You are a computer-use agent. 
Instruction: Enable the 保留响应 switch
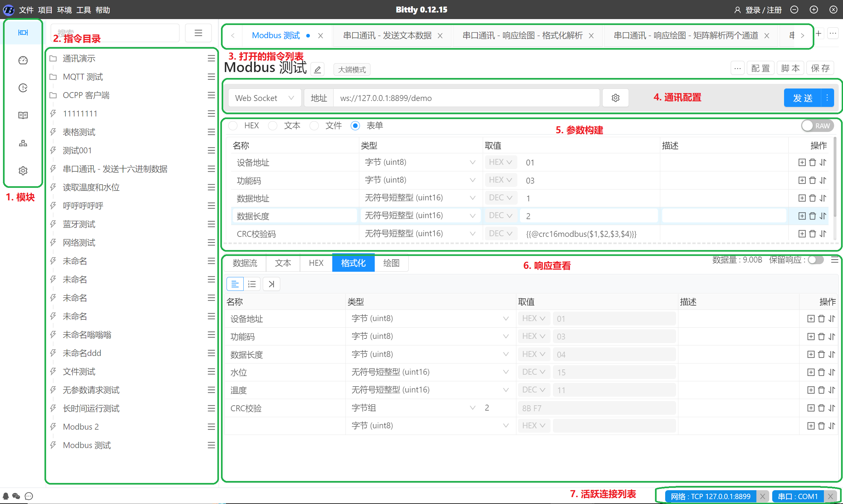pyautogui.click(x=816, y=260)
